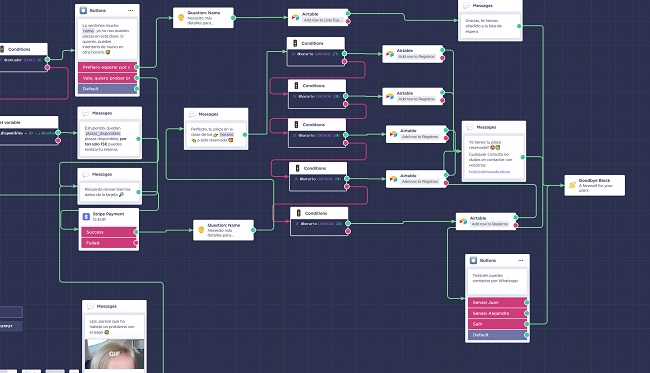This screenshot has width=650, height=373.
Task: Click the '@horario CONTAINS 18h' condition row
Action: (x=317, y=96)
